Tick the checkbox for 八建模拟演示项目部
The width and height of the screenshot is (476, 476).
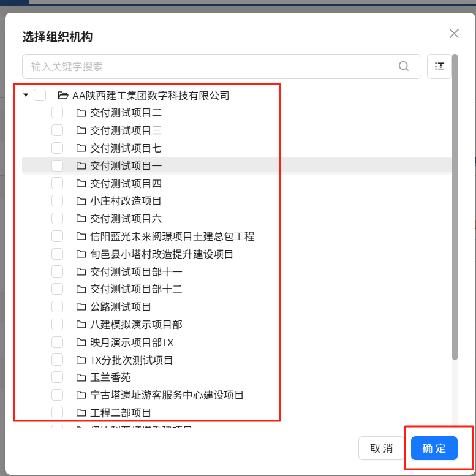pyautogui.click(x=57, y=324)
